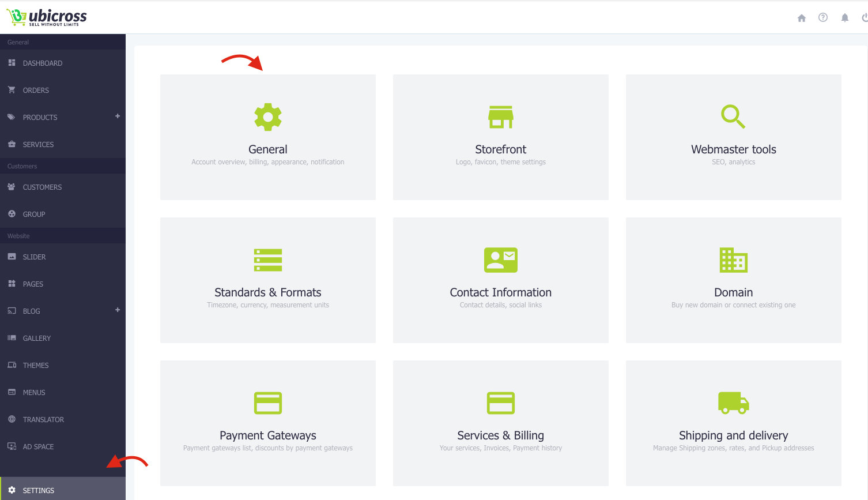Open the Storefront settings title
Screen dimensions: 868x500
[x=501, y=149]
